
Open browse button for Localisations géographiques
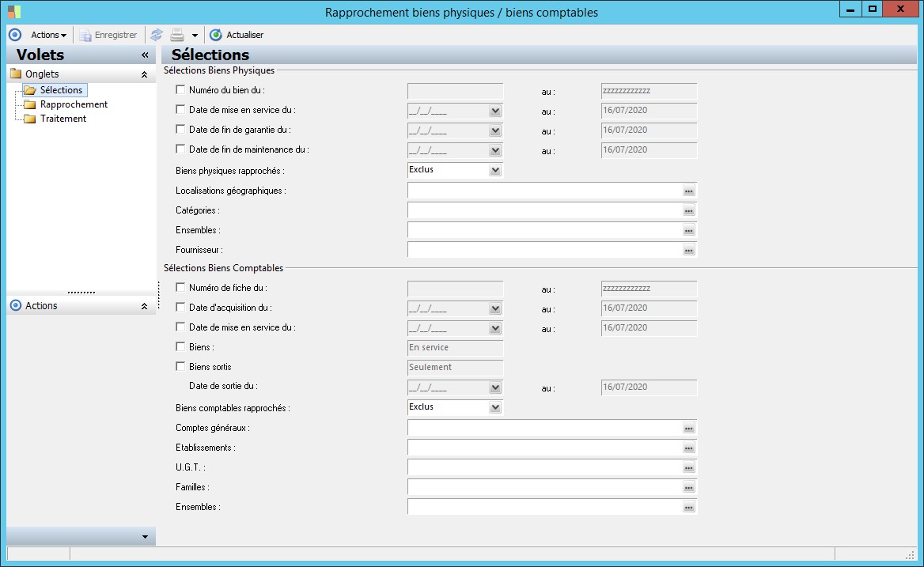[x=688, y=191]
